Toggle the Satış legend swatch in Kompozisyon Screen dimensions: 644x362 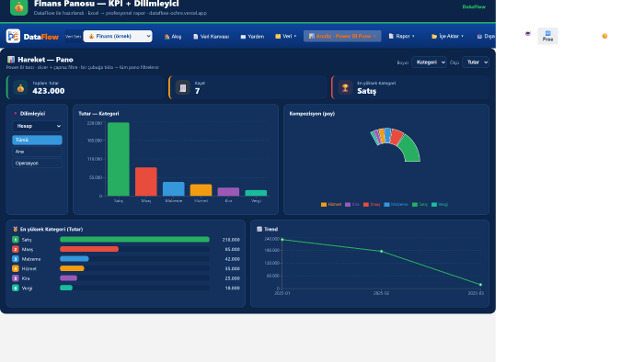tap(415, 205)
